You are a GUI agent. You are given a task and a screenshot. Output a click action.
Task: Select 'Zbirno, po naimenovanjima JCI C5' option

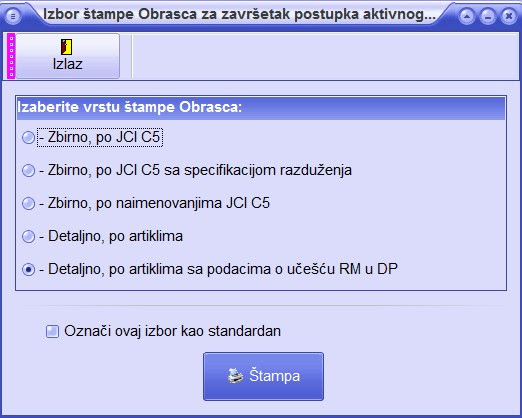(x=28, y=203)
